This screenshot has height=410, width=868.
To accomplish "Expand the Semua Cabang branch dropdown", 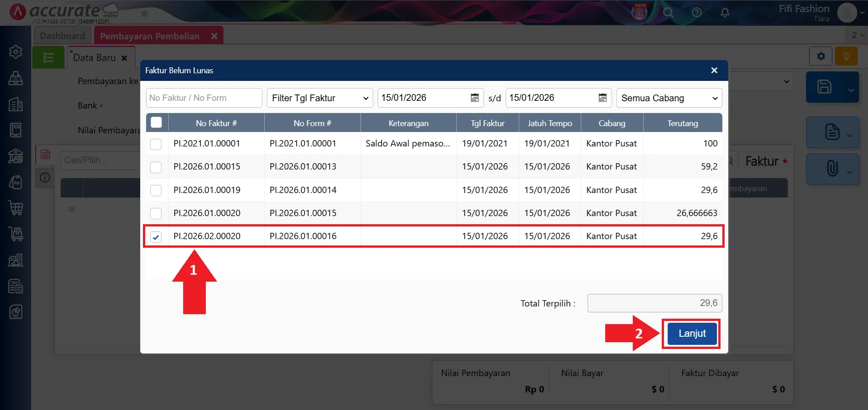I will tap(669, 98).
